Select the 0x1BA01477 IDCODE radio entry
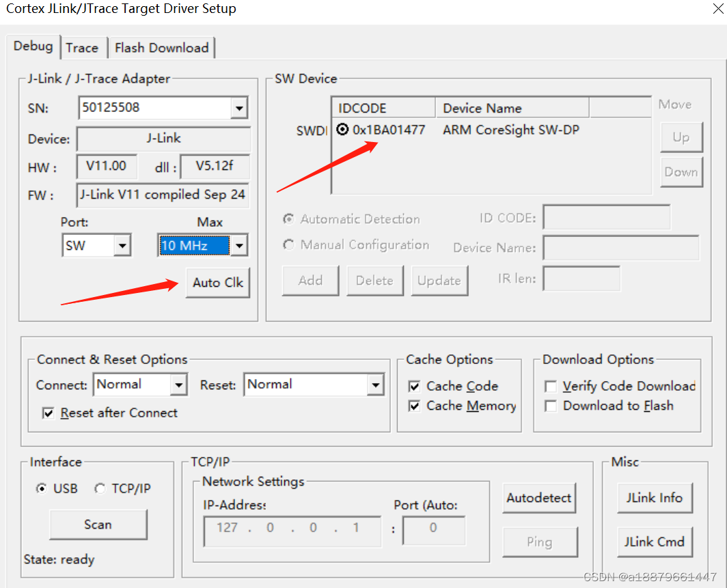The image size is (727, 588). (x=342, y=130)
